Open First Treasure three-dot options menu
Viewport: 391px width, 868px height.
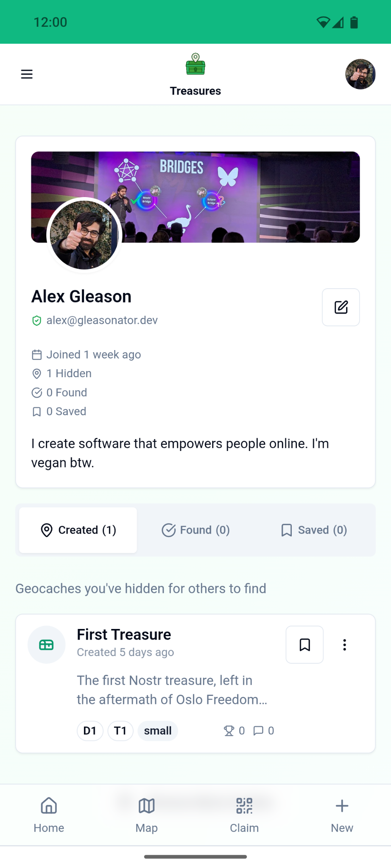click(x=344, y=645)
